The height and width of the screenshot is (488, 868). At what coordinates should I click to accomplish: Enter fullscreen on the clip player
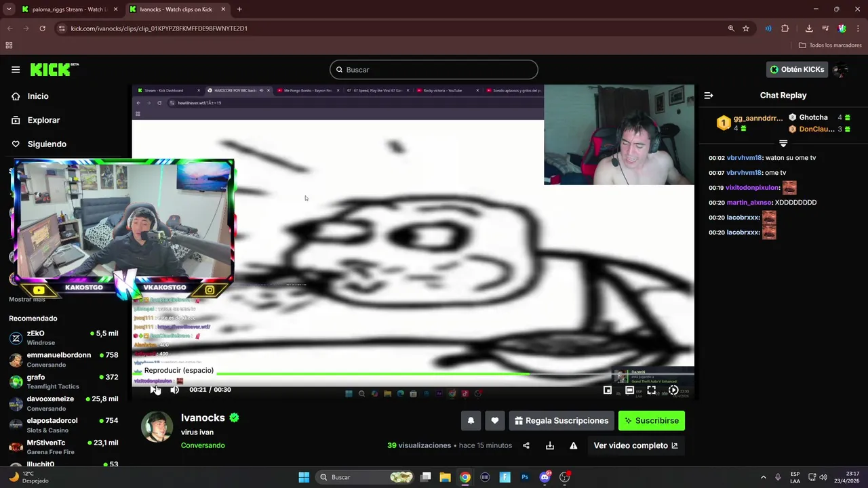pos(651,390)
